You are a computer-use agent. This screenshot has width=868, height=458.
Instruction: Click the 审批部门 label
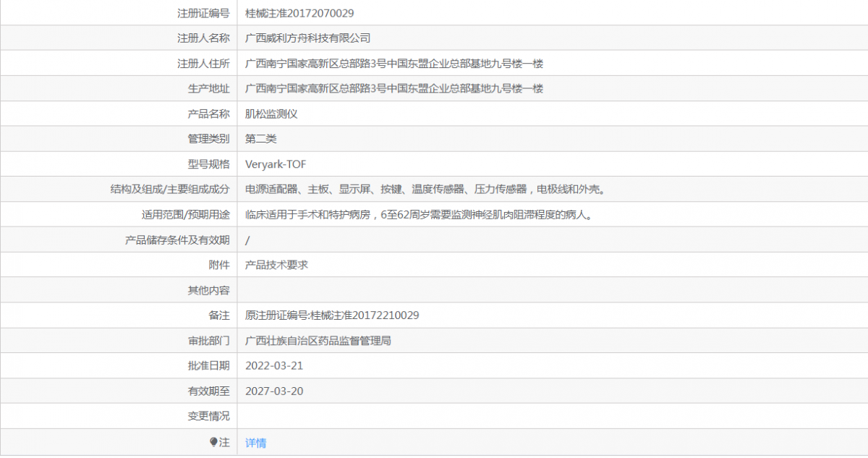[208, 341]
